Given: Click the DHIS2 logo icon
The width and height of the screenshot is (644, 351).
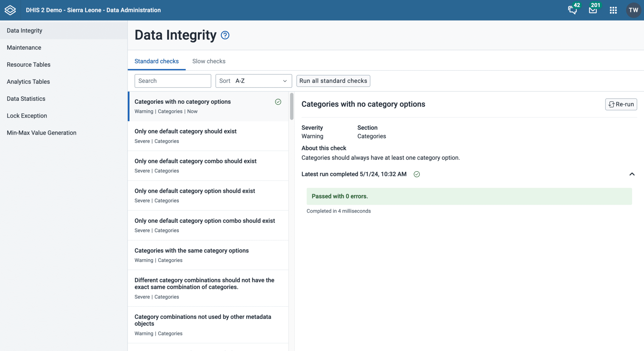Looking at the screenshot, I should point(10,10).
